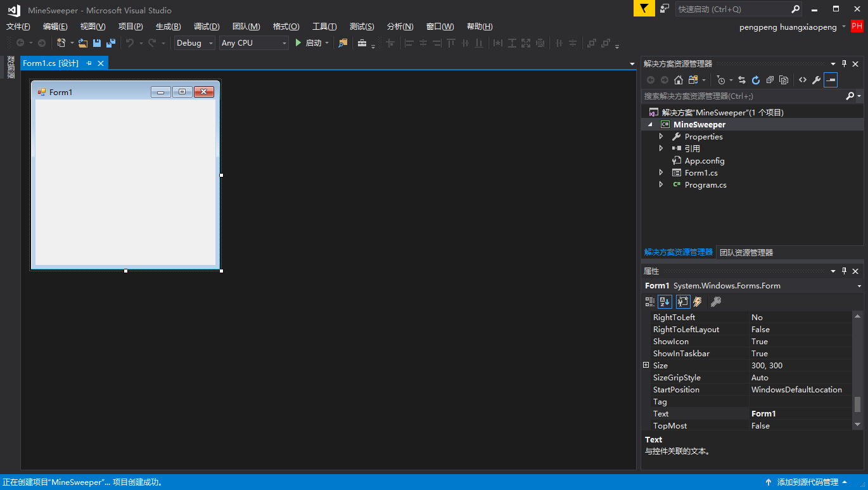The width and height of the screenshot is (868, 490).
Task: Open the dropdown arrow next to the Start button
Action: point(327,43)
